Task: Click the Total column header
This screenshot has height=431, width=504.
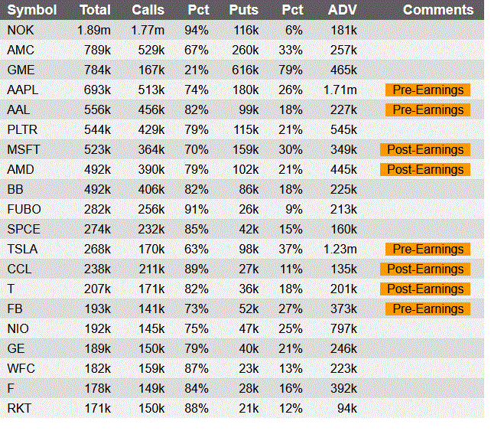Action: [95, 10]
